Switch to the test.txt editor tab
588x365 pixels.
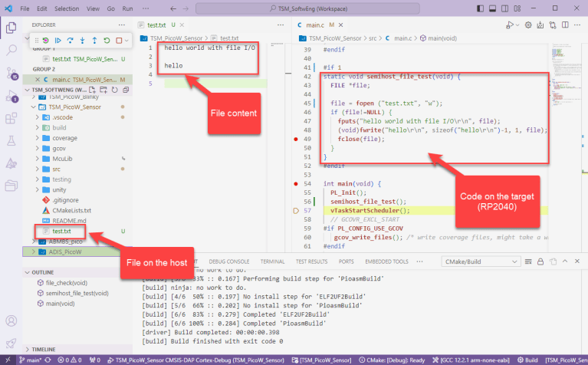pos(156,25)
